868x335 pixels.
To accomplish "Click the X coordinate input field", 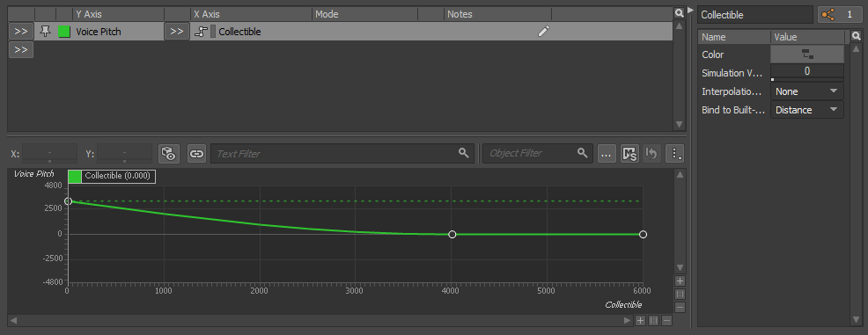I will (50, 153).
